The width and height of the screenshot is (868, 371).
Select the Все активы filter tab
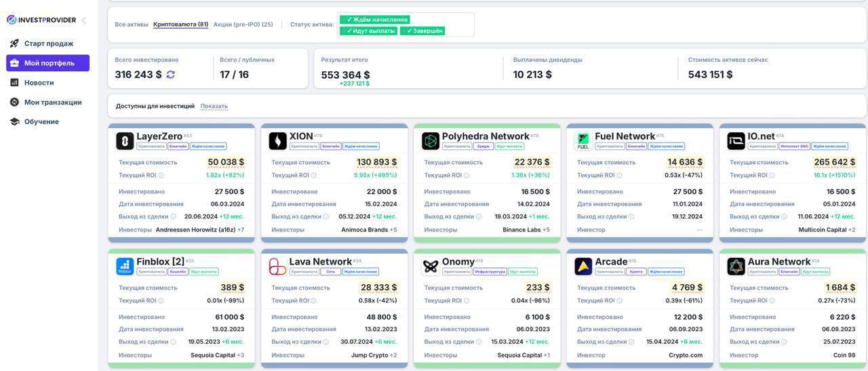click(132, 24)
